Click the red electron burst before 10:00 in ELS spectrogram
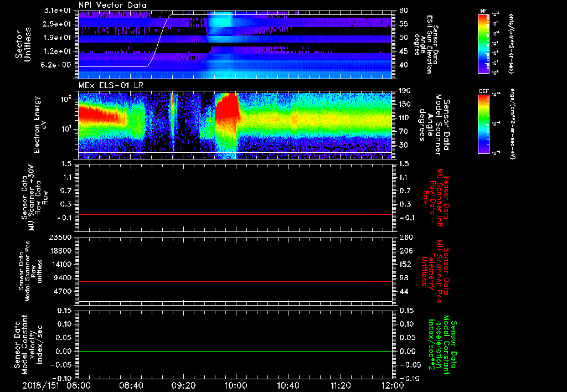567x392 pixels. [x=226, y=109]
